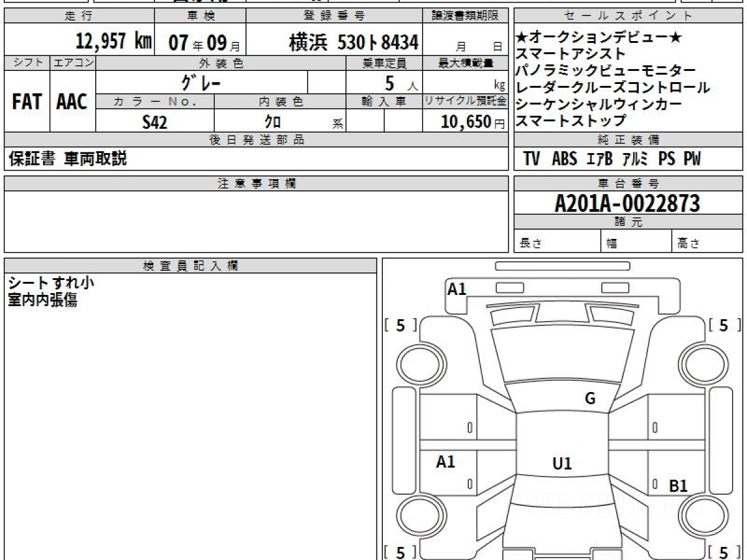The height and width of the screenshot is (560, 747).
Task: Click the 07年09月 inspection date
Action: 204,43
